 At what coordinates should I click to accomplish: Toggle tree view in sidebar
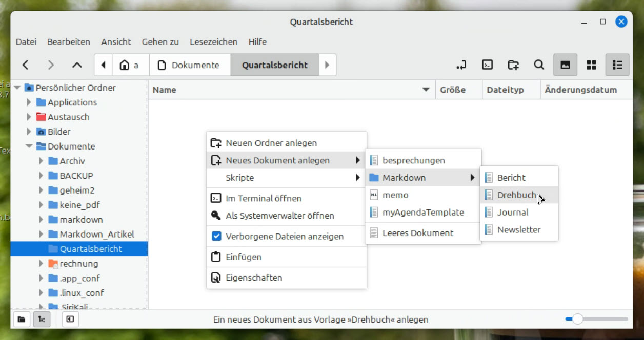(x=42, y=320)
